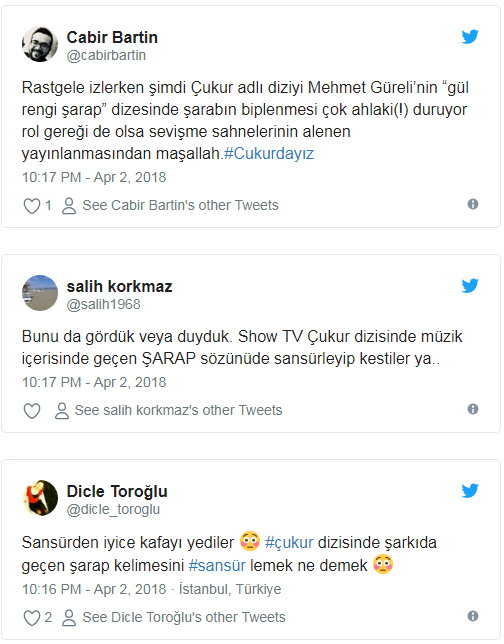Open Dicle Toroğlu's profile avatar

click(x=40, y=498)
